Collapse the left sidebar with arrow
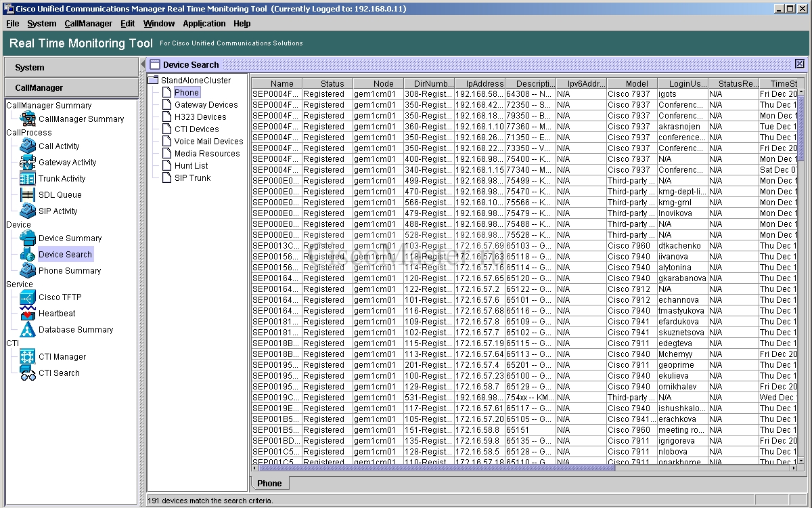Screen dimensions: 812x508 pyautogui.click(x=143, y=64)
